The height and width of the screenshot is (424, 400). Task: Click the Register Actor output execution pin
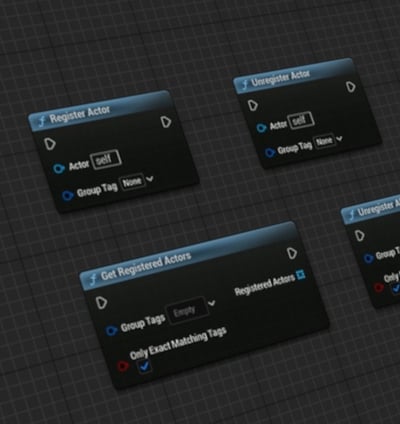point(166,122)
